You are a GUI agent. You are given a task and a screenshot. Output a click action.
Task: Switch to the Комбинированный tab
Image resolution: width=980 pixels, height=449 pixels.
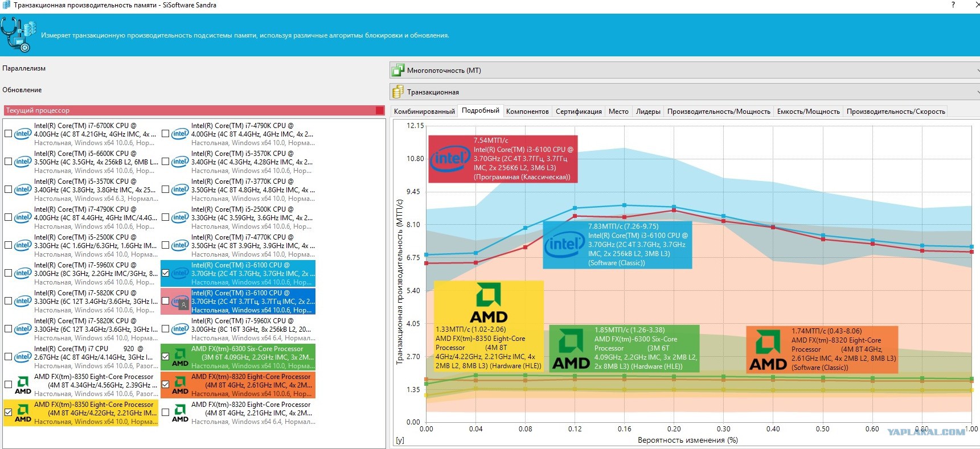[x=424, y=112]
